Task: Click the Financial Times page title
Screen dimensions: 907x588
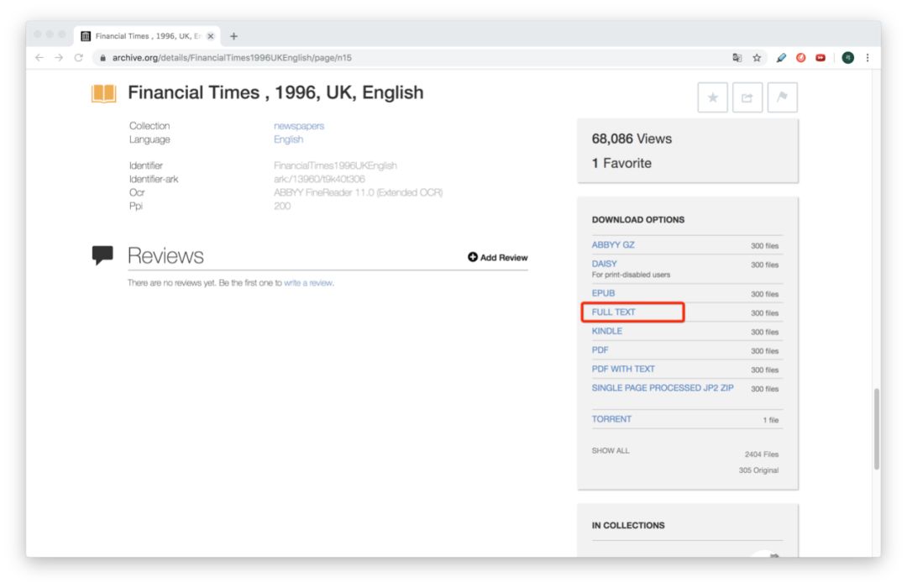Action: 275,92
